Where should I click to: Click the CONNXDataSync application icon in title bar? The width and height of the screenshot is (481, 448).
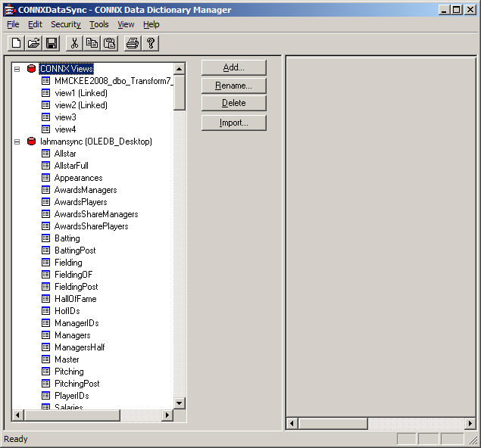click(10, 10)
